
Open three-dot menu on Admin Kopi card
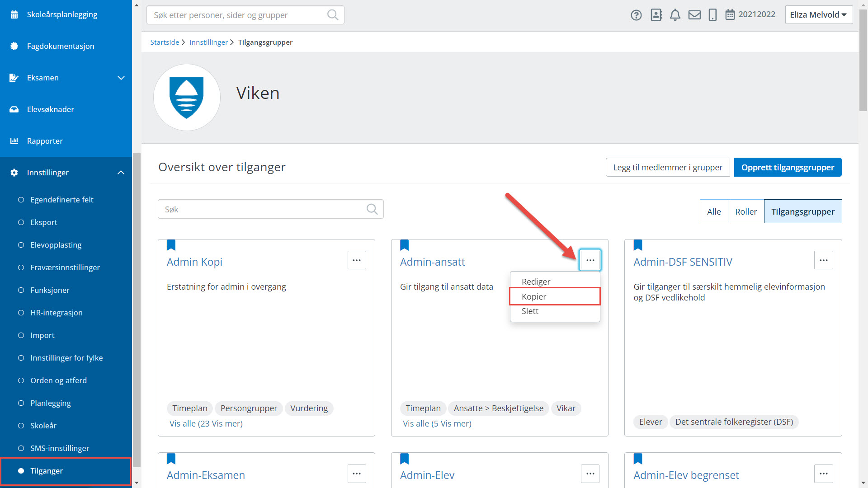[x=357, y=260]
